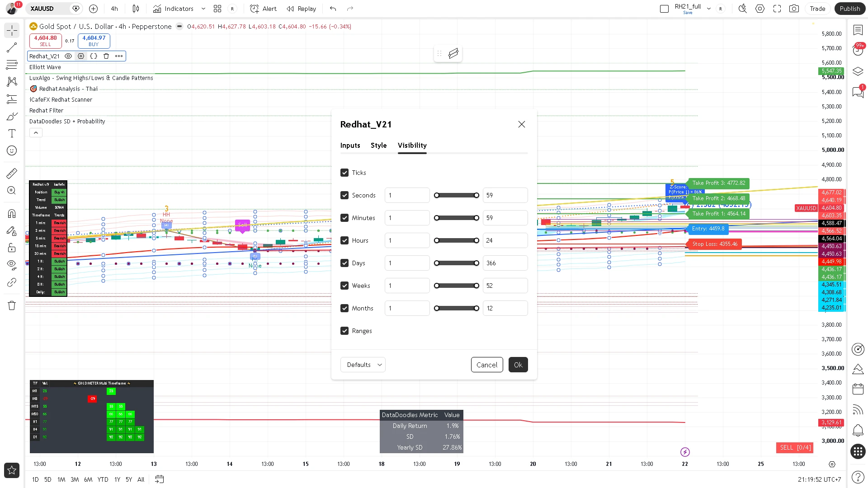Uncheck the Minutes visibility checkbox
Viewport: 868px width, 488px height.
pyautogui.click(x=344, y=218)
